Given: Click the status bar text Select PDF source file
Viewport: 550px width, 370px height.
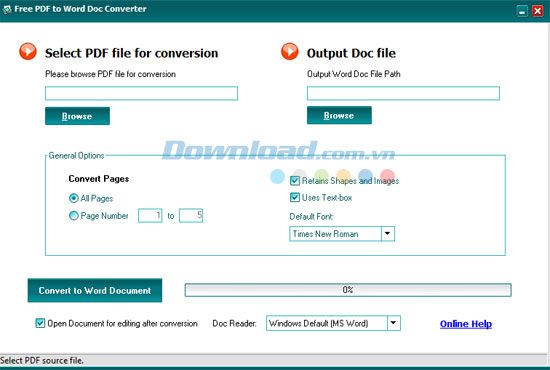Looking at the screenshot, I should click(x=42, y=361).
